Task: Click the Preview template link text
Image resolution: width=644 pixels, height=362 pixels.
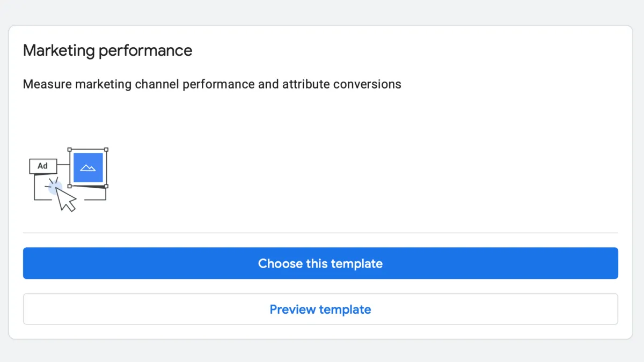Action: (x=320, y=309)
